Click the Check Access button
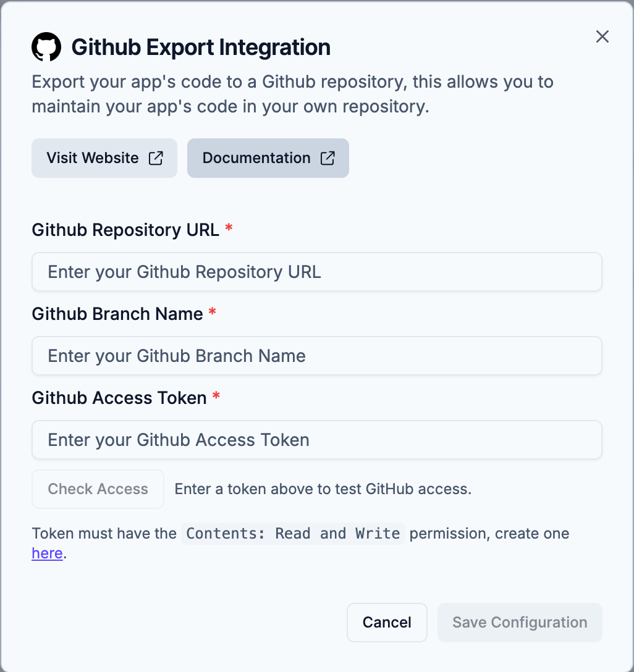 [98, 489]
